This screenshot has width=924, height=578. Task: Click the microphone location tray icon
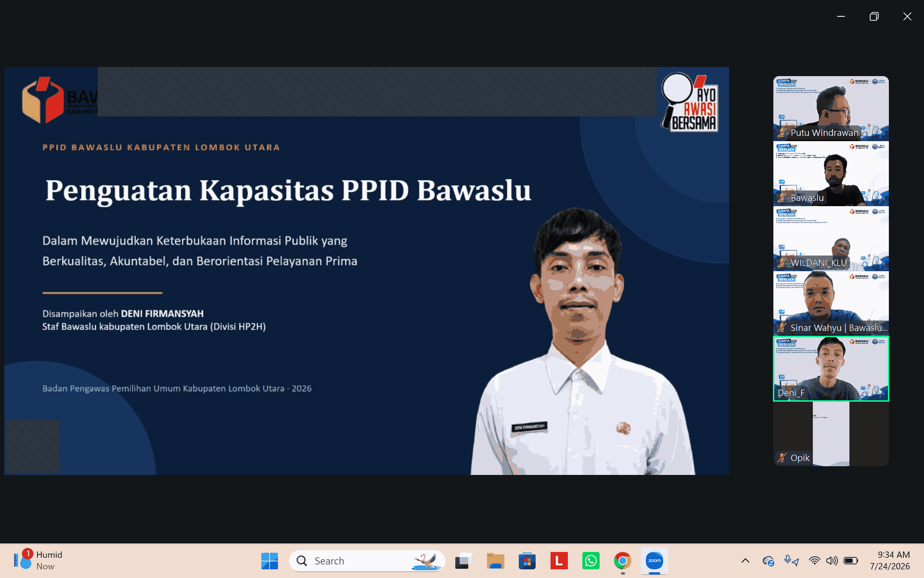791,561
